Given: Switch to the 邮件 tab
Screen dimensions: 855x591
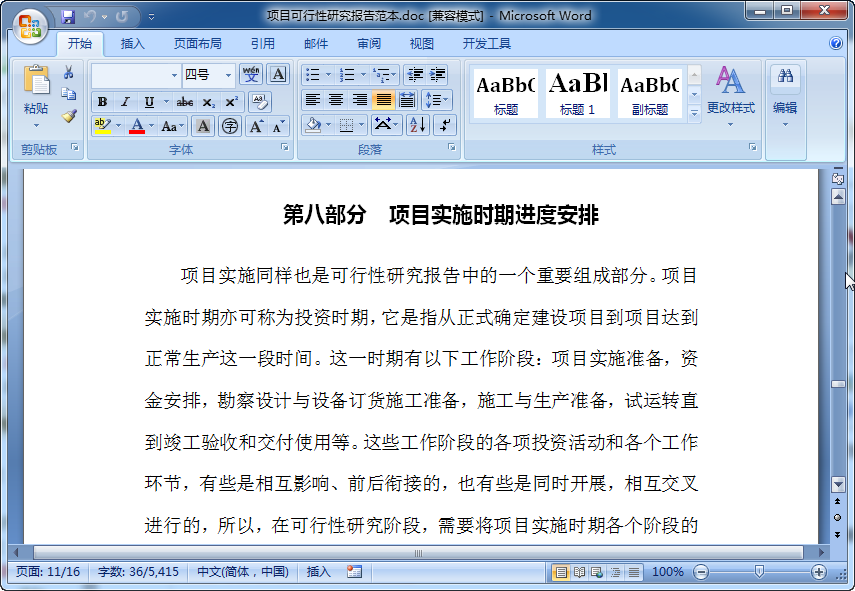Looking at the screenshot, I should click(x=316, y=44).
